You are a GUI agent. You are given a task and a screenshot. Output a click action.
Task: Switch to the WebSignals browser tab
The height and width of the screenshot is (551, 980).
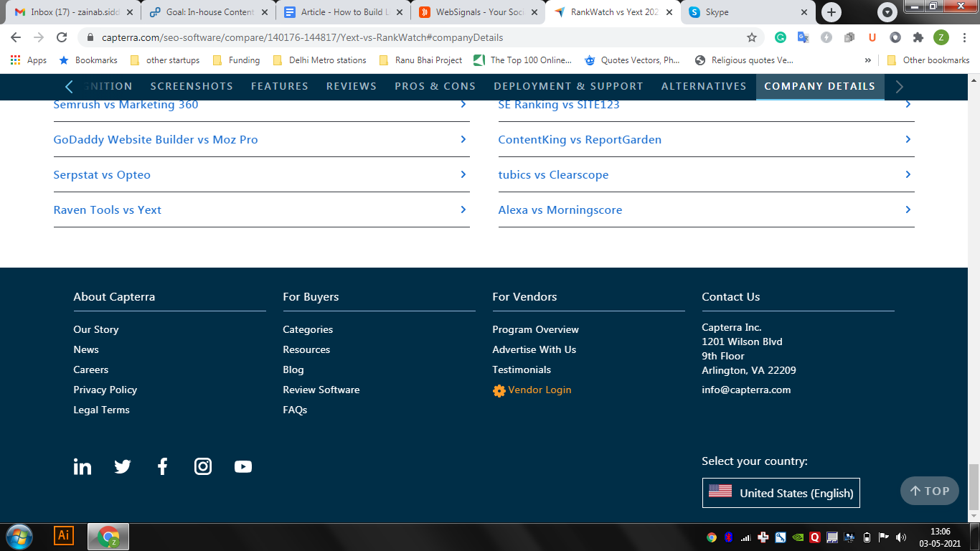[x=477, y=12]
